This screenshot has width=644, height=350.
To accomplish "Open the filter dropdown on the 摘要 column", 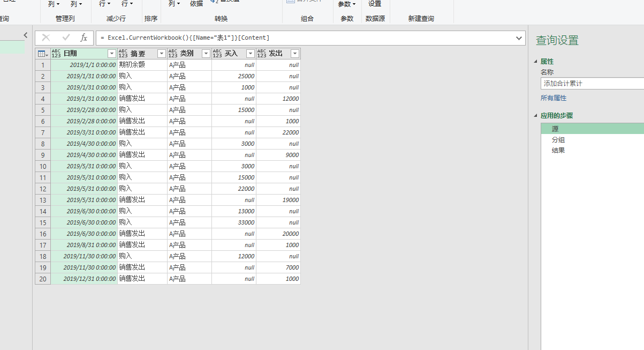I will pyautogui.click(x=161, y=53).
